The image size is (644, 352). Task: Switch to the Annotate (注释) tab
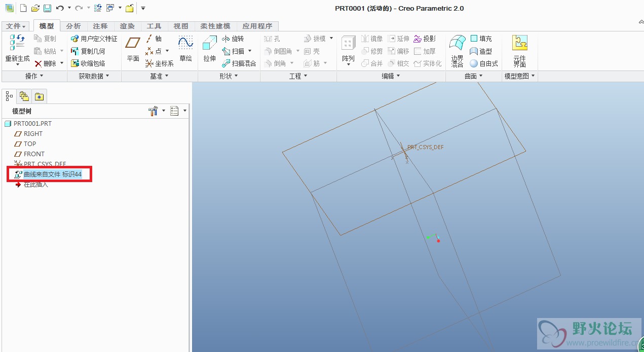pyautogui.click(x=100, y=26)
